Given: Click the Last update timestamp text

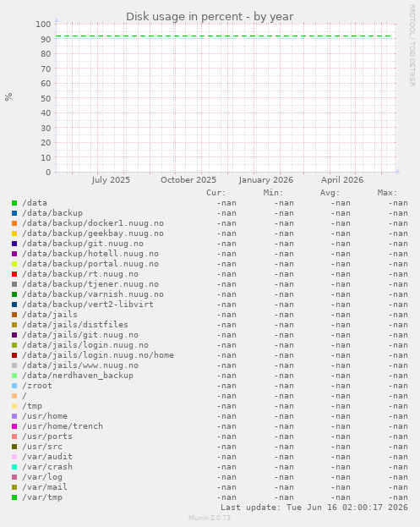Looking at the screenshot, I should [x=314, y=508].
